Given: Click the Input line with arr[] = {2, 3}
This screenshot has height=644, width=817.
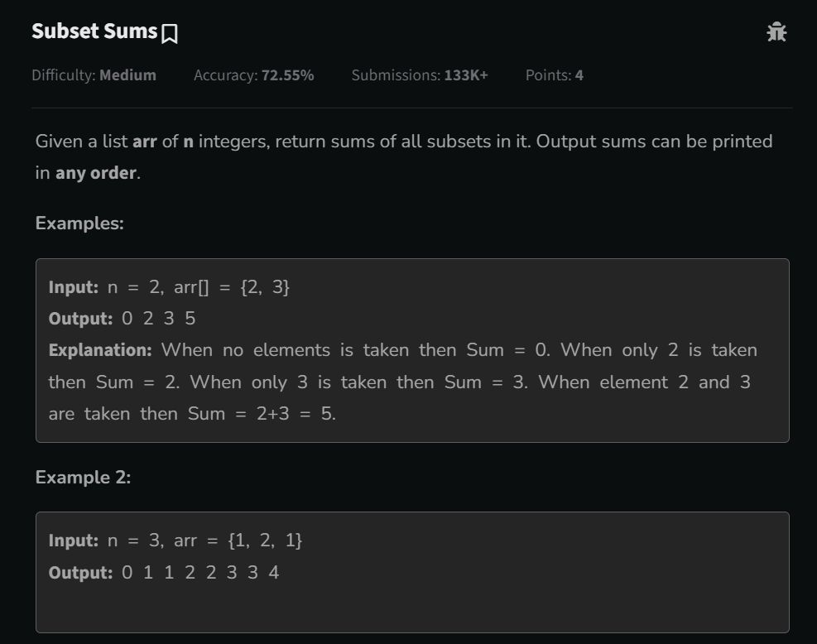Looking at the screenshot, I should click(169, 287).
